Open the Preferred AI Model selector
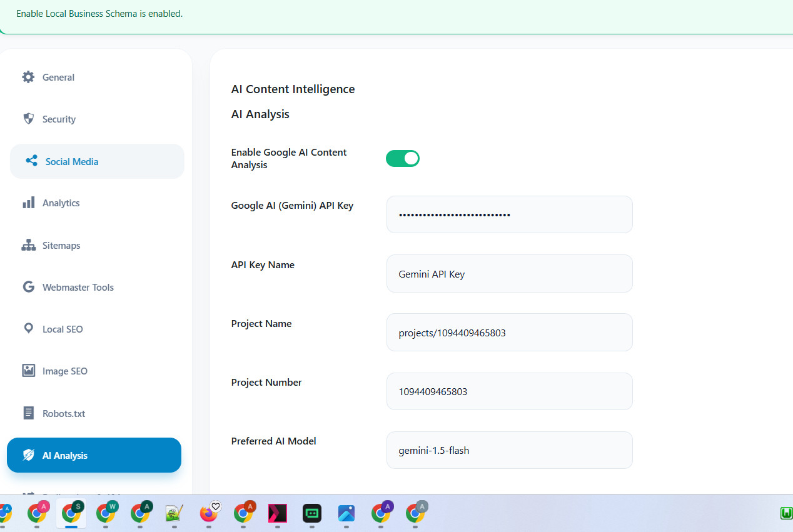Viewport: 793px width, 532px height. 509,450
